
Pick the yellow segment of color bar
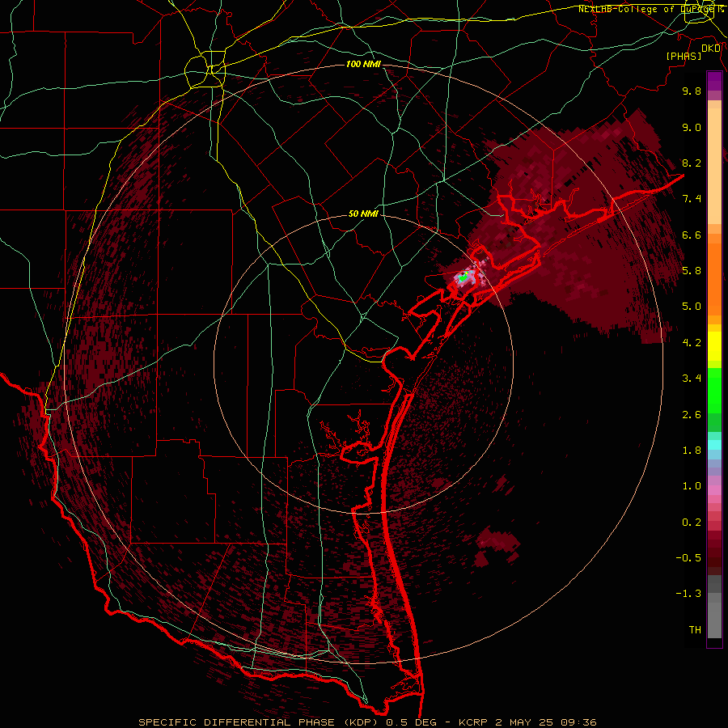tap(714, 346)
